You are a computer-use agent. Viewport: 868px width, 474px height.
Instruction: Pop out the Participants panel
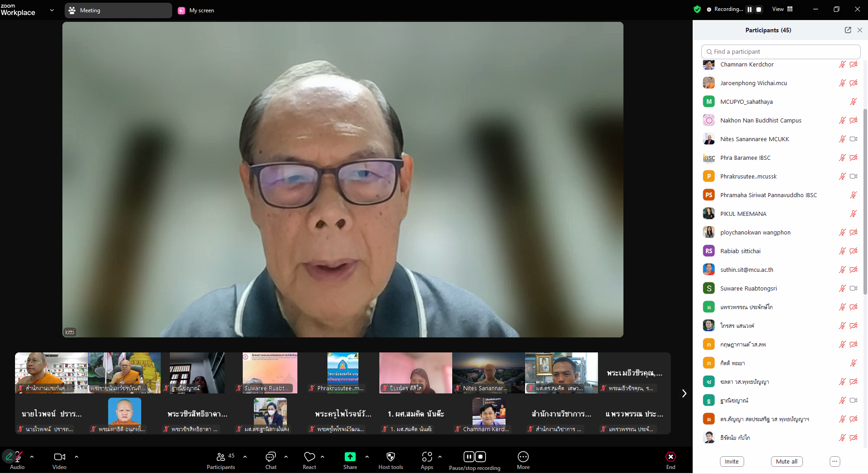coord(848,30)
